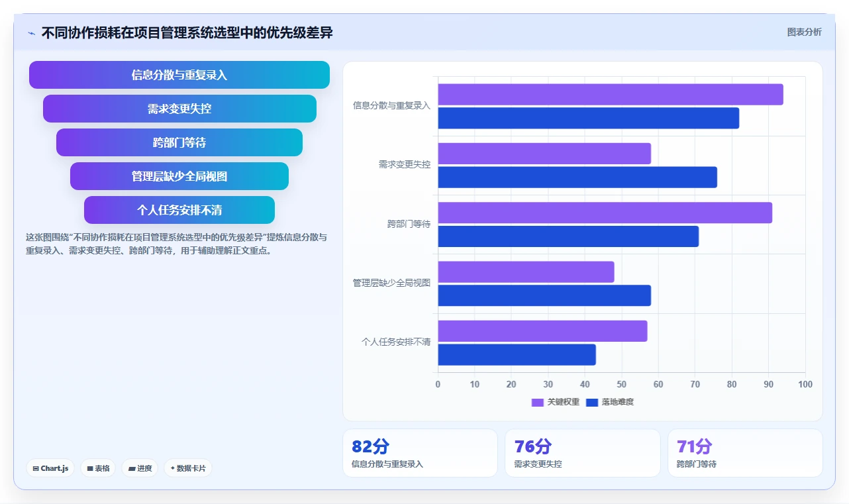The image size is (849, 504).
Task: Select the 跨部门等待 funnel bar
Action: (179, 142)
